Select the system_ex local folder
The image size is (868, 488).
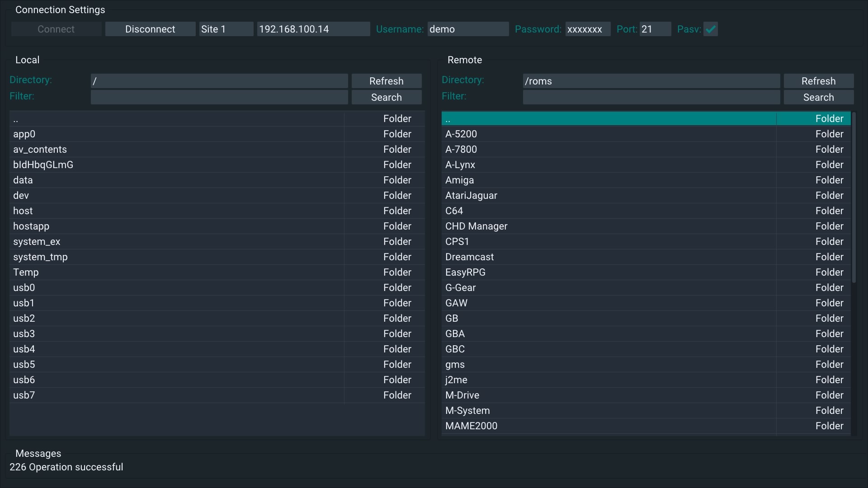pyautogui.click(x=37, y=242)
